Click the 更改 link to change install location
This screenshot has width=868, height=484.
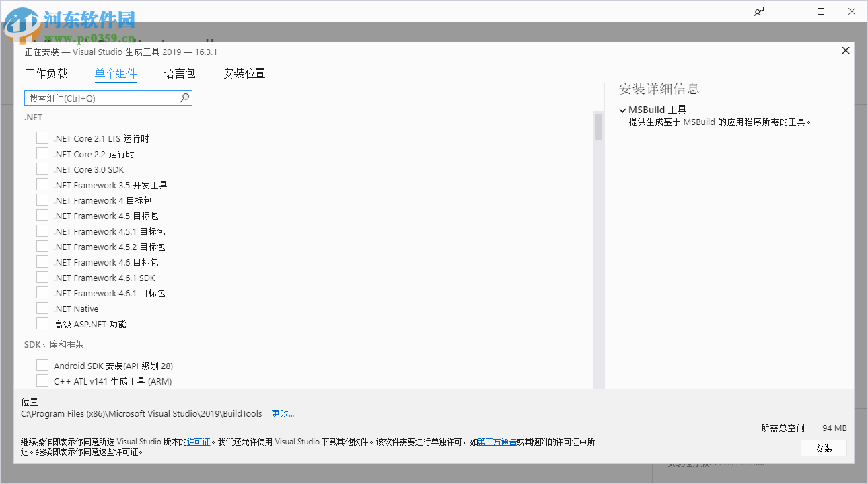point(282,413)
